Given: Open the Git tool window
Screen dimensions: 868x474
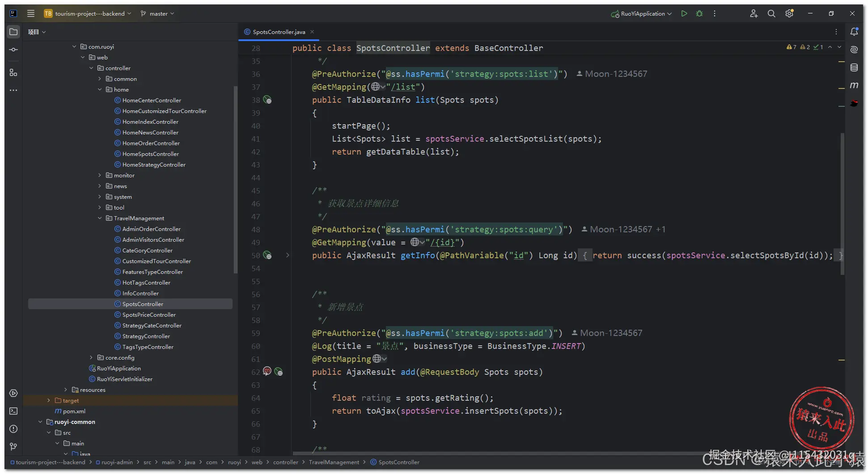Looking at the screenshot, I should coord(13,447).
